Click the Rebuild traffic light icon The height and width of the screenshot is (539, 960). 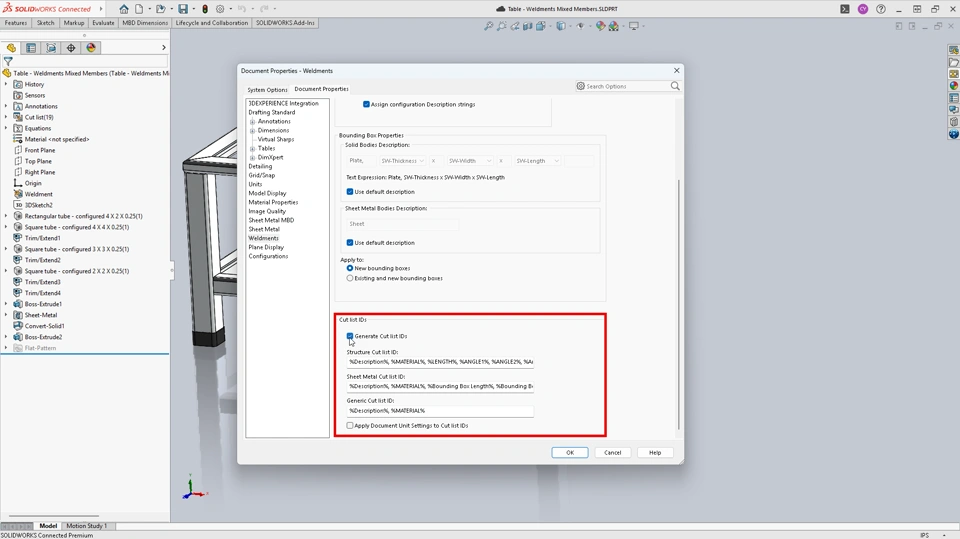(x=205, y=9)
